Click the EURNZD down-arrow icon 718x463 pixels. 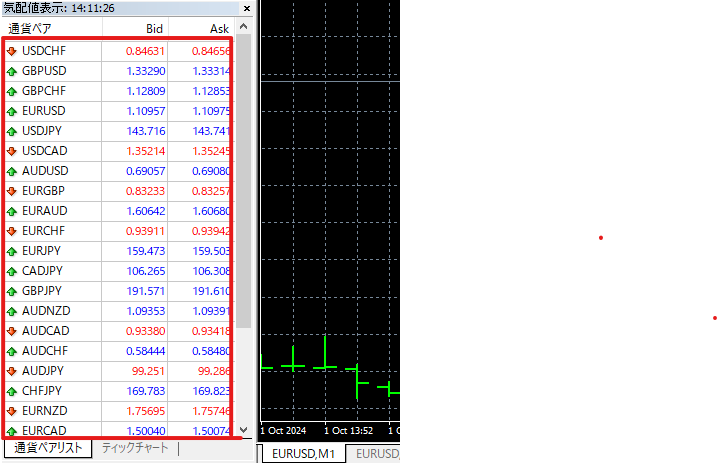12,411
